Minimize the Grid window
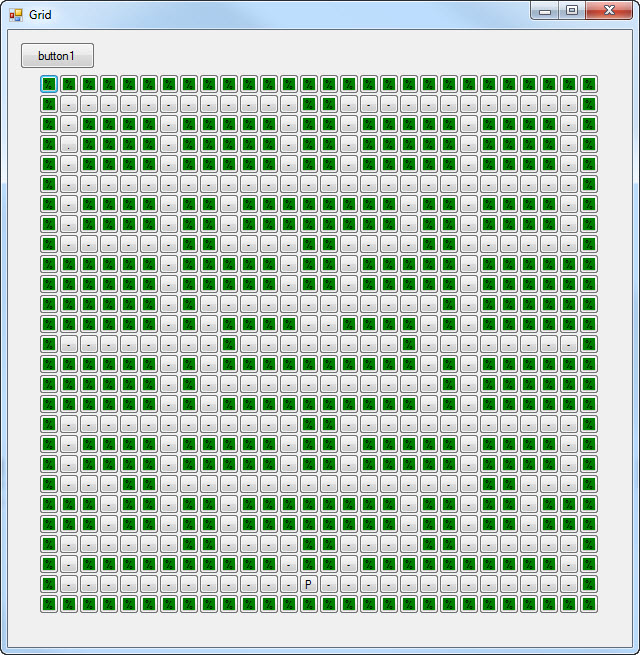The width and height of the screenshot is (640, 655). [545, 11]
